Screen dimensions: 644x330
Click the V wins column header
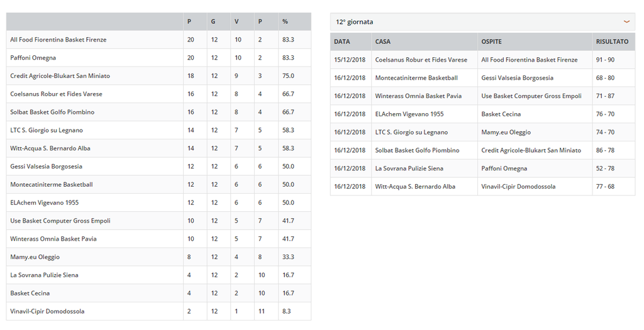236,21
